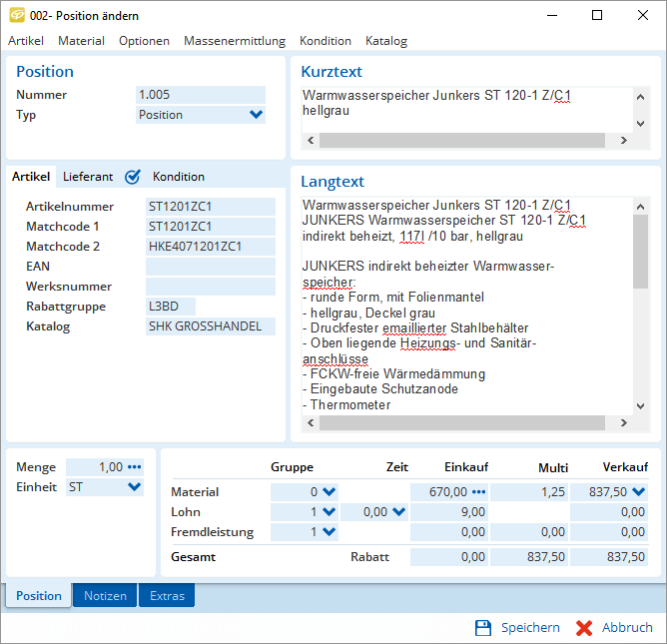Click the Artikelnummer input field
Image resolution: width=667 pixels, height=644 pixels.
[210, 207]
